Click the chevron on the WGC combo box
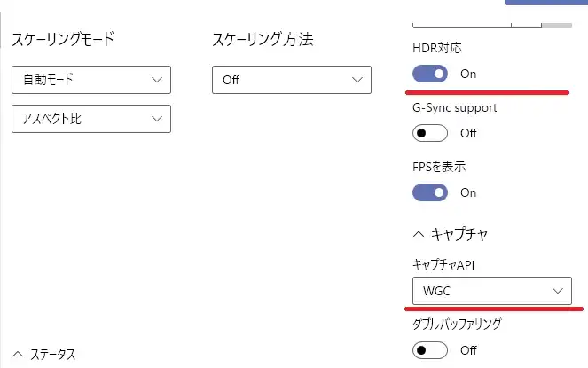 coord(558,291)
